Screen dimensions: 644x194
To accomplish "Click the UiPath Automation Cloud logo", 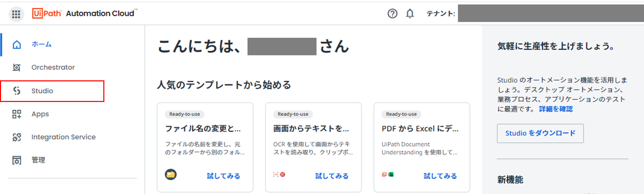I will [84, 13].
